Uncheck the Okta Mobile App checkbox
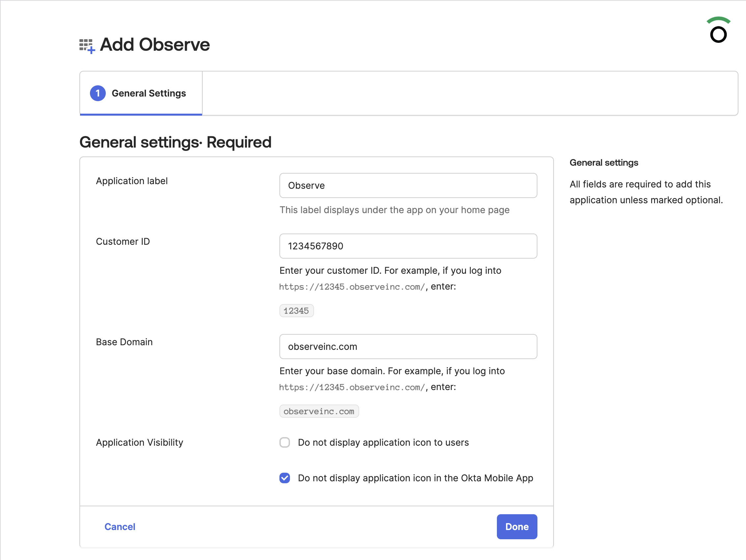 (285, 478)
